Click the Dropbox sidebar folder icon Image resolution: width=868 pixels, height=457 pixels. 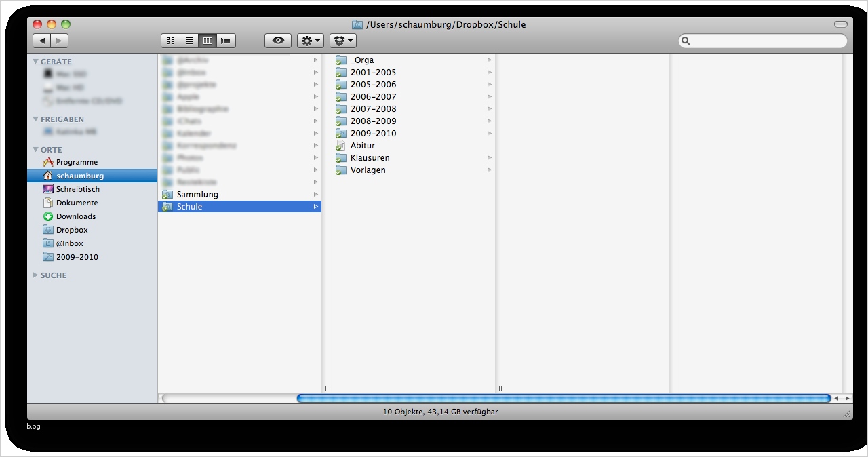47,230
